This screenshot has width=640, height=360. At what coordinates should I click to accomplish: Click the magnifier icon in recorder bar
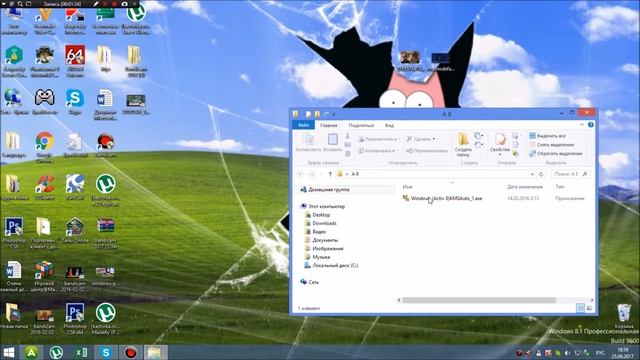20,4
